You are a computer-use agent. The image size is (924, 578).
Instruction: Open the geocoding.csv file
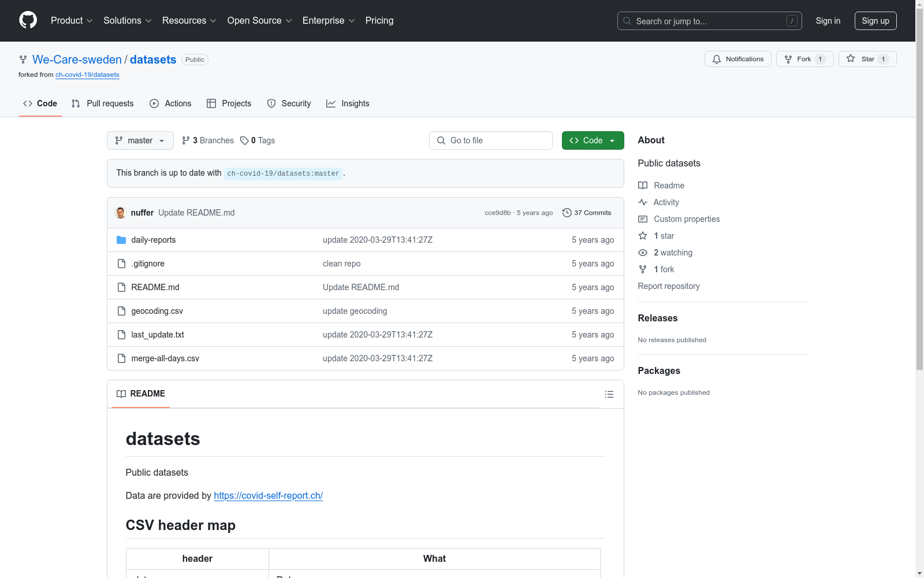pos(157,311)
